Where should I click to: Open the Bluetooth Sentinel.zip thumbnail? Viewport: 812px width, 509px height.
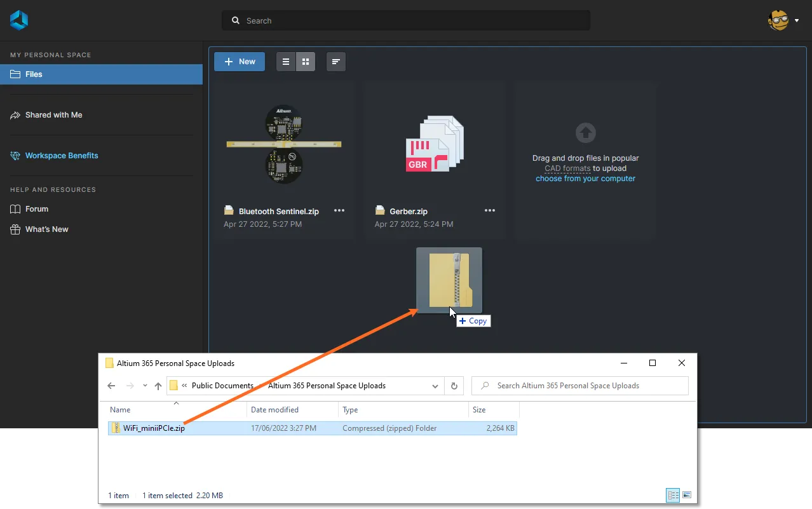point(283,144)
